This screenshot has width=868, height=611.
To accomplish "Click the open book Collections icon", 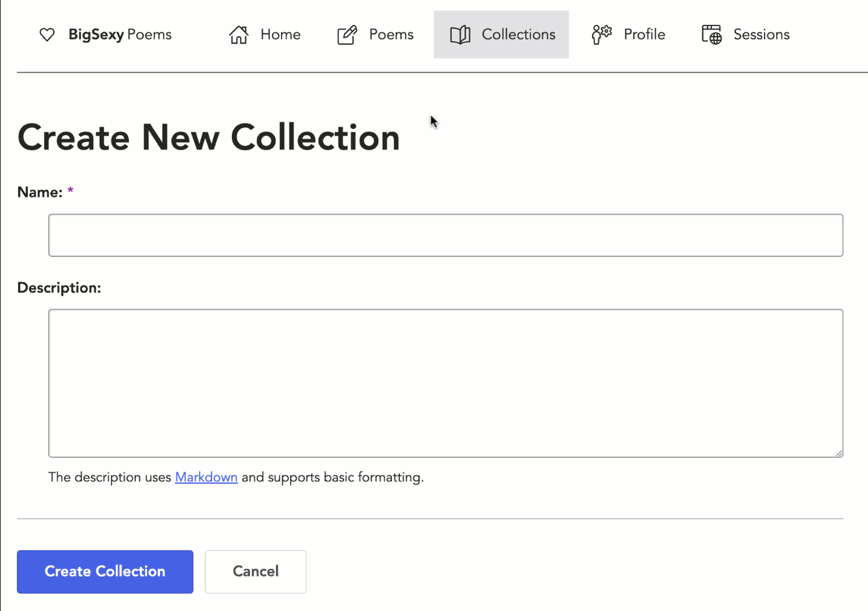I will pos(460,35).
